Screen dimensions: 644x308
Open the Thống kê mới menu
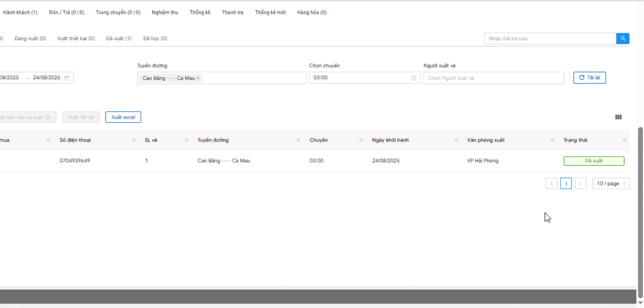270,13
